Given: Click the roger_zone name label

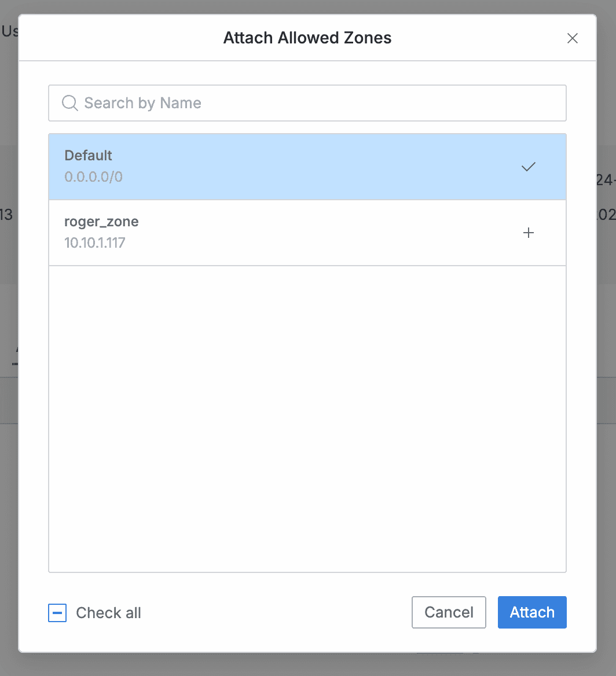Looking at the screenshot, I should 102,221.
